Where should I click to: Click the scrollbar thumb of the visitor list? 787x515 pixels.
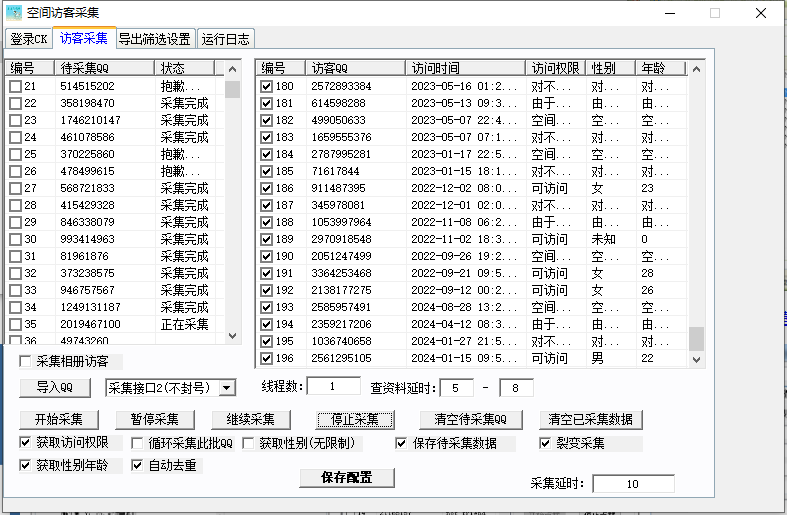[x=696, y=339]
